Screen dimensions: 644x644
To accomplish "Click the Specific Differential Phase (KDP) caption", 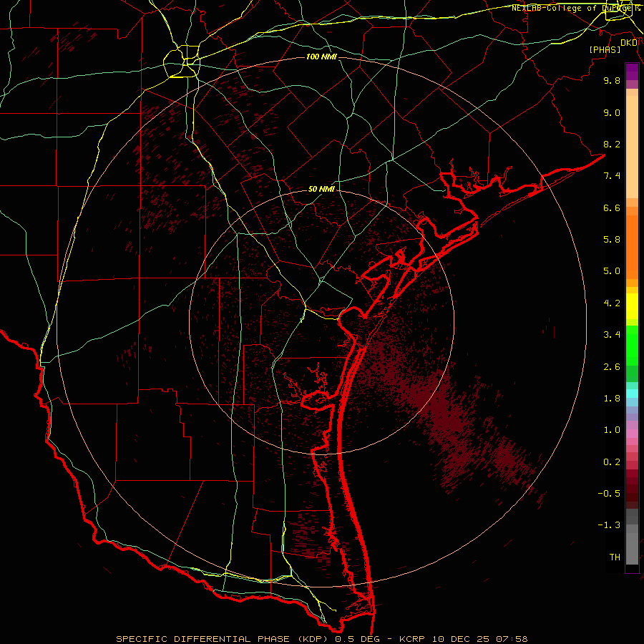I will 223,639.
